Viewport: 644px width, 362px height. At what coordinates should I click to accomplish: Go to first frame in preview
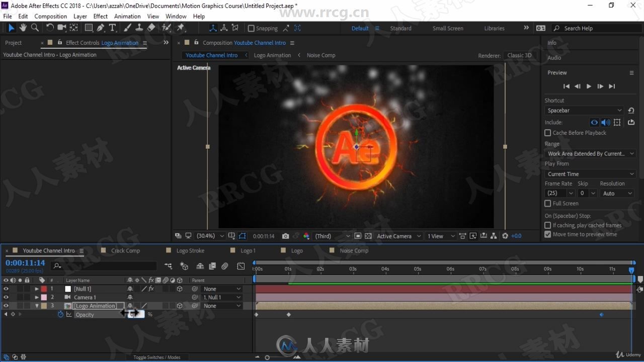[x=567, y=86]
